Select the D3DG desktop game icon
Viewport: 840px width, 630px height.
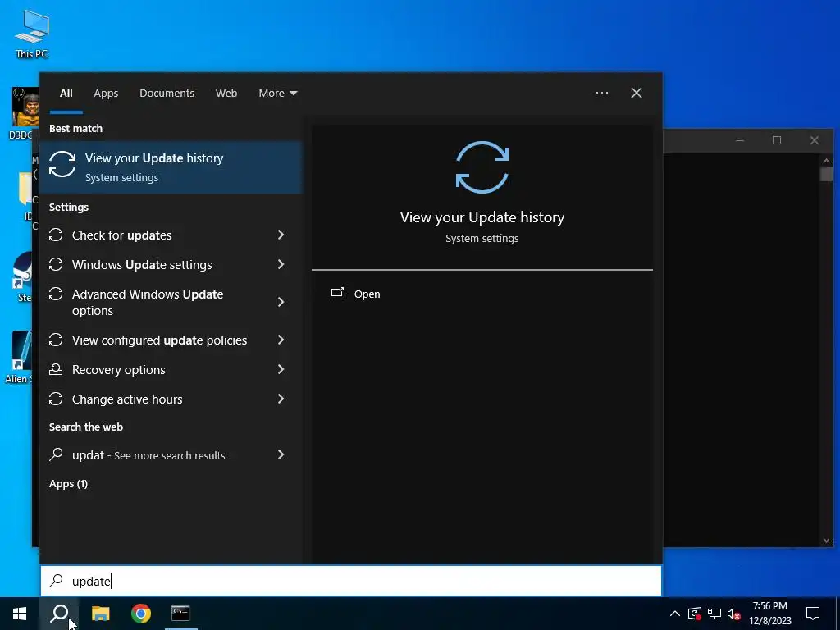(24, 113)
